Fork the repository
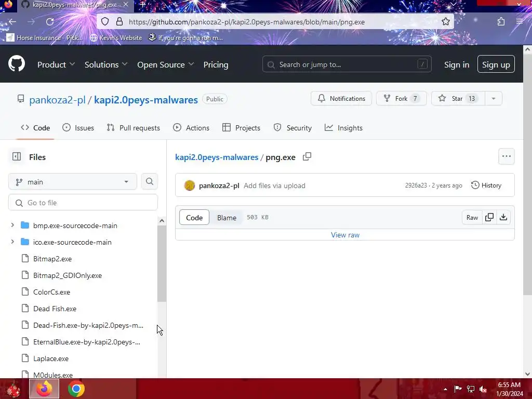The height and width of the screenshot is (399, 532). click(402, 98)
